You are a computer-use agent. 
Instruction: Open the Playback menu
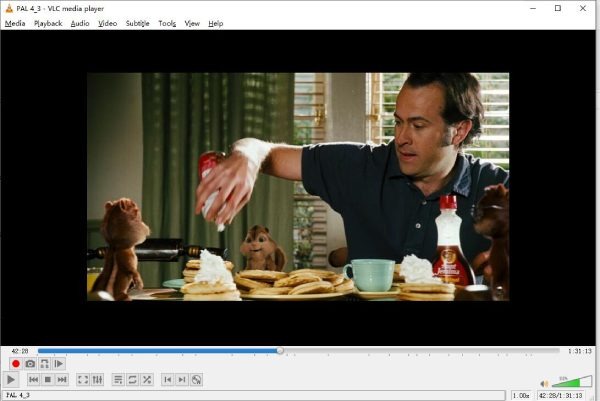tap(48, 23)
